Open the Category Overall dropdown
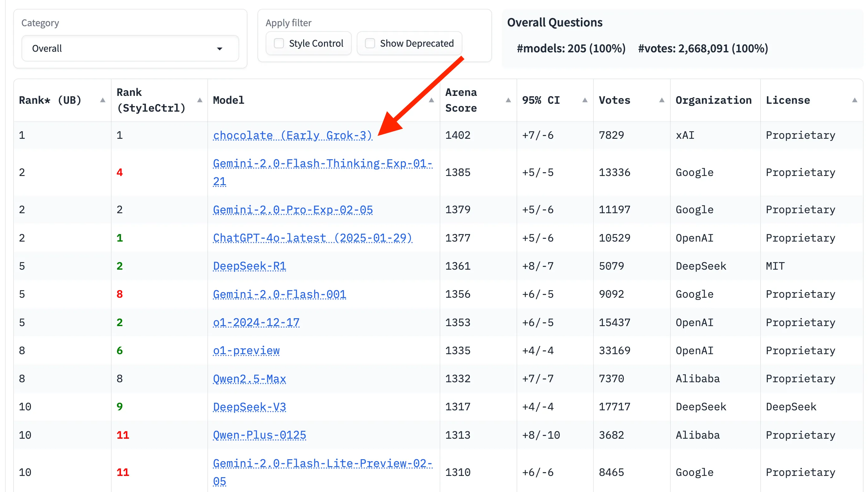 point(130,48)
